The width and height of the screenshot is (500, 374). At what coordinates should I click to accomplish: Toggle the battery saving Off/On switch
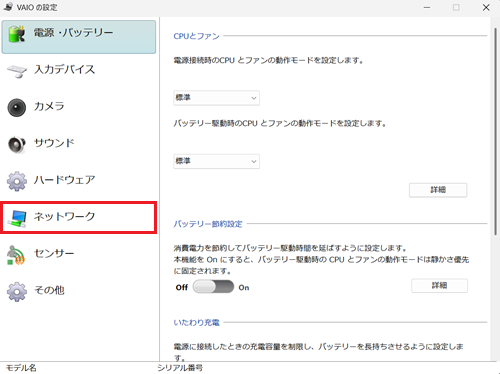213,287
